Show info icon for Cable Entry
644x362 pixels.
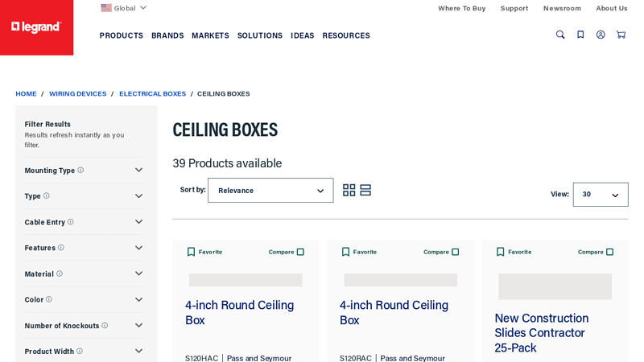71,222
